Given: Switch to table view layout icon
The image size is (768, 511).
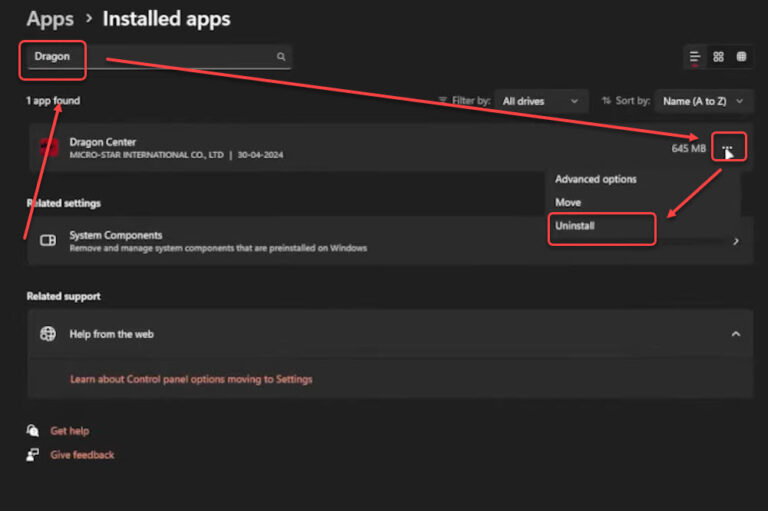Looking at the screenshot, I should click(x=741, y=57).
